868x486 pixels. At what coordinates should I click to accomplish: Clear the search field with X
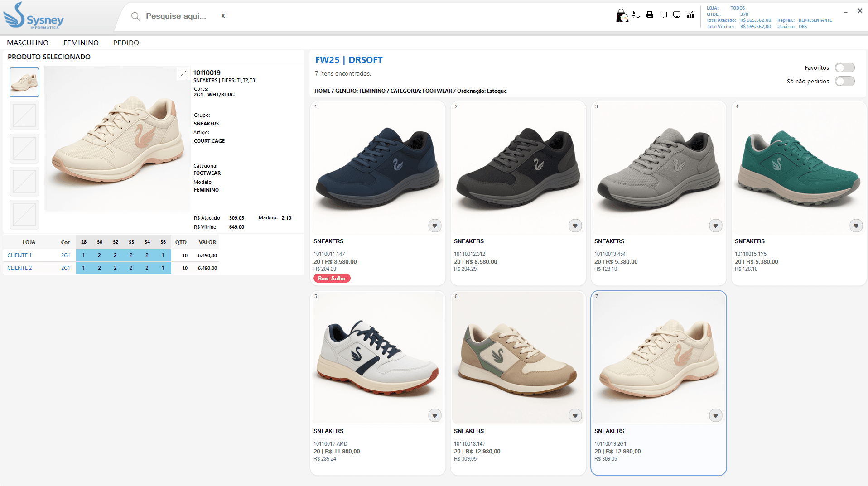[x=223, y=16]
